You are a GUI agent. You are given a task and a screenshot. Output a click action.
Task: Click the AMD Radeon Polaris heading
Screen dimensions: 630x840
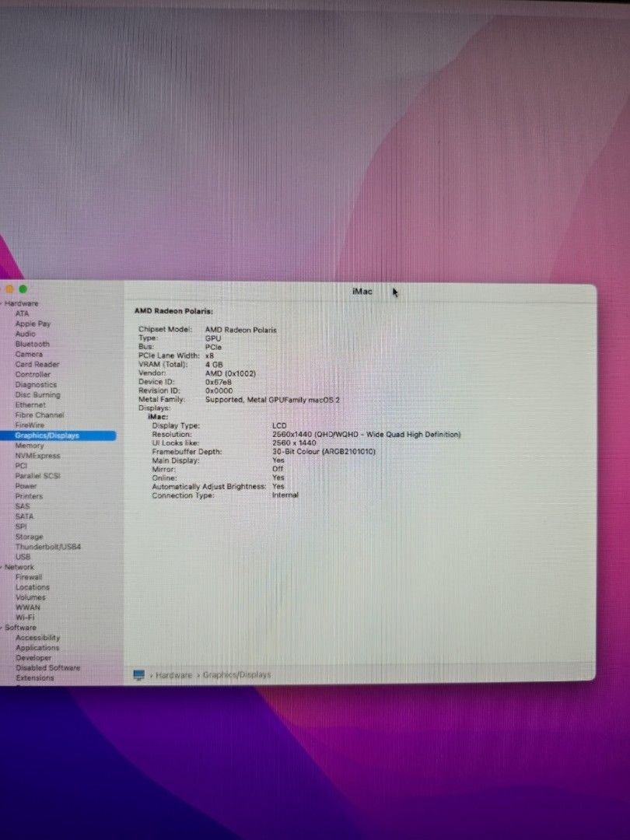(173, 311)
